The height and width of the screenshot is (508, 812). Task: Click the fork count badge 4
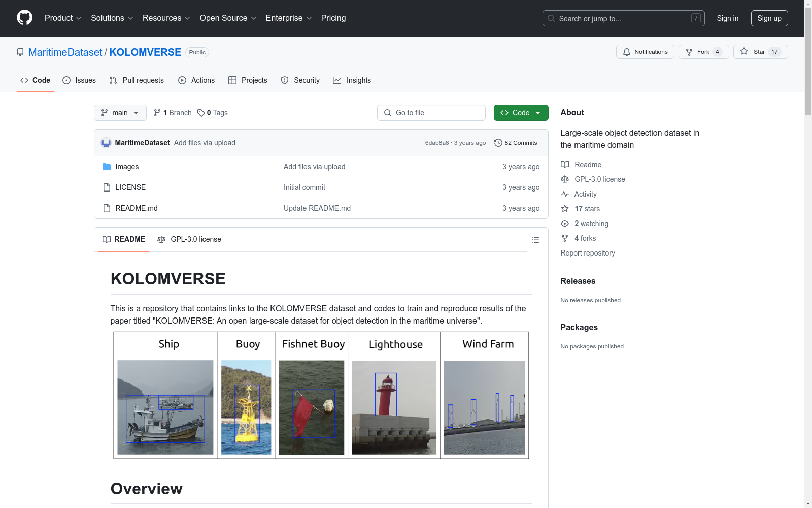(x=717, y=52)
